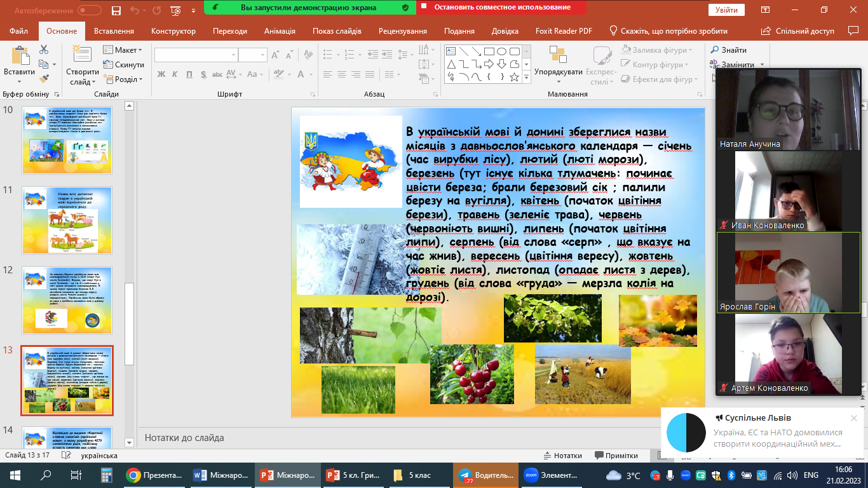Toggle the Bluetooth tray icon
Screen dimensions: 868x488
click(x=731, y=475)
